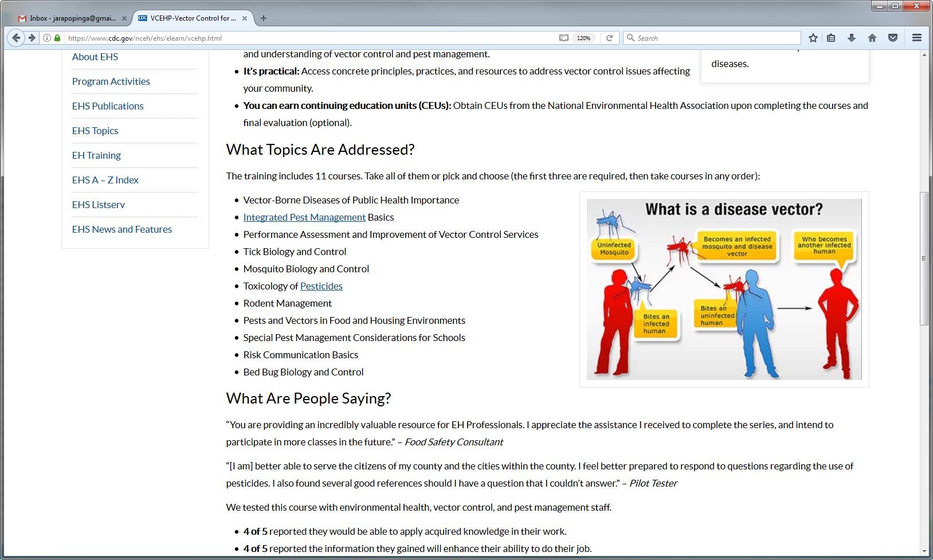Click 'Bed Bug Biology and Control' item
Screen dimensions: 933x560
tap(303, 372)
